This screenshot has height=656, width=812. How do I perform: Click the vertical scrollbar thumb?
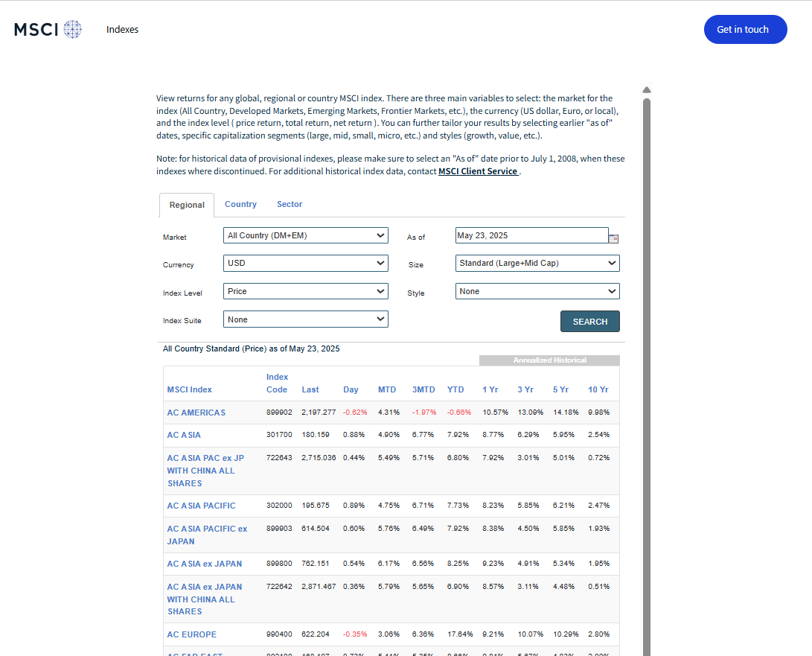point(647,377)
